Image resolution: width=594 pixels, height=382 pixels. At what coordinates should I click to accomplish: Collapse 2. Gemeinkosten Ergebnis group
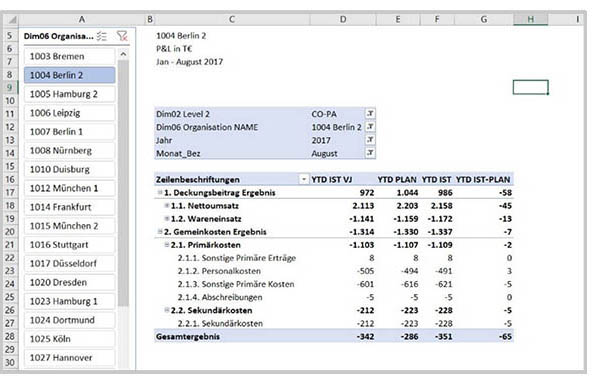click(160, 232)
